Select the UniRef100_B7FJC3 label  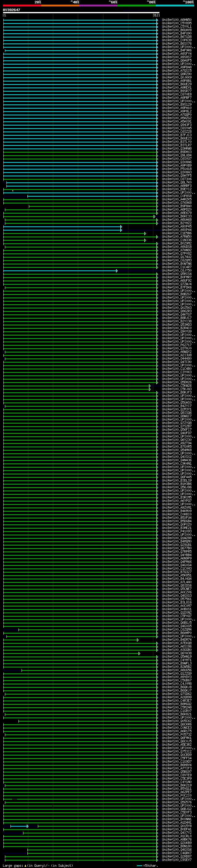pyautogui.click(x=176, y=135)
